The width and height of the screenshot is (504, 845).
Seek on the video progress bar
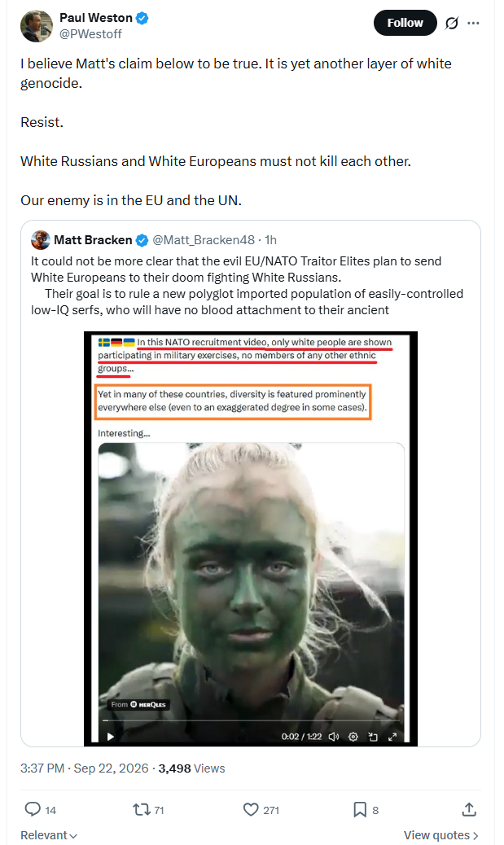(x=251, y=720)
